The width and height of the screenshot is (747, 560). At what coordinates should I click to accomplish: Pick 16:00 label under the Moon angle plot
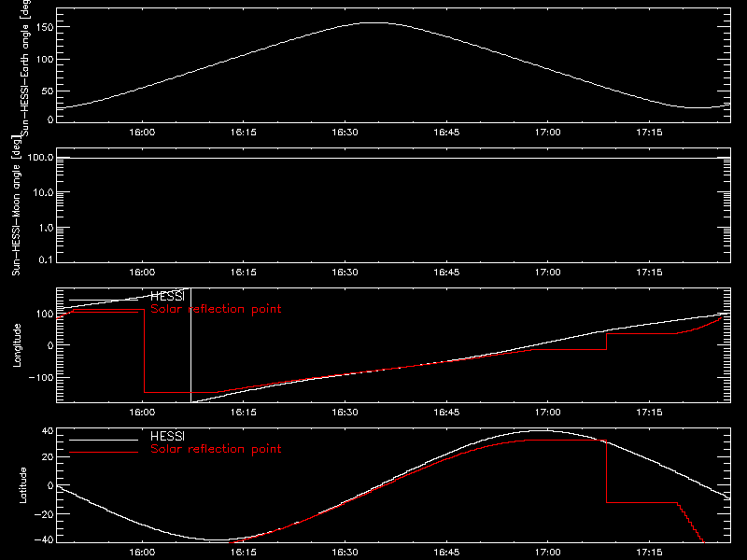tap(142, 272)
